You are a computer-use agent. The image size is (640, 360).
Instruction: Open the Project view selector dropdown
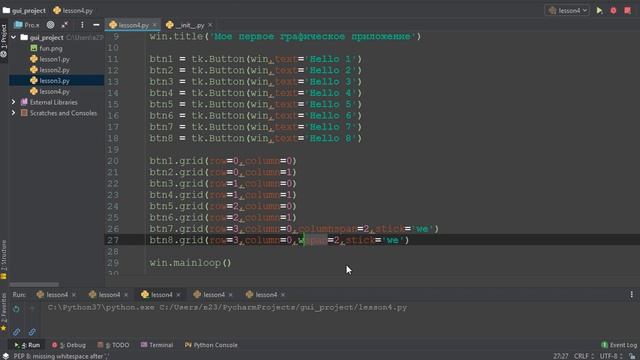pos(27,25)
